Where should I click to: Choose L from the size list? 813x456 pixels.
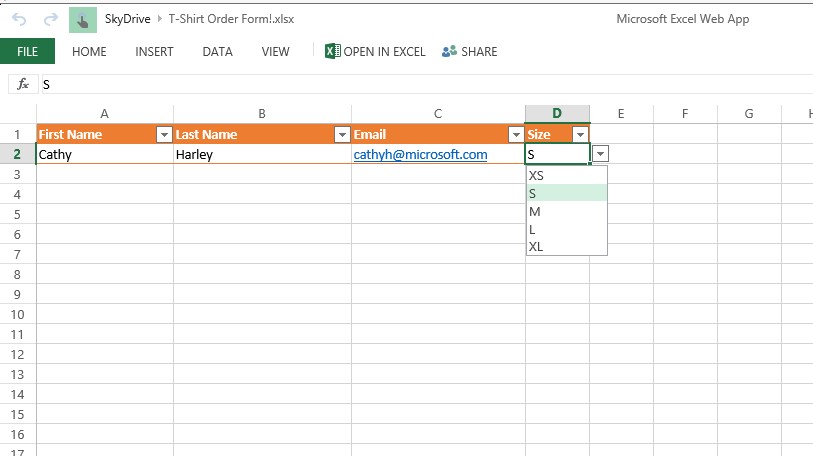(567, 229)
